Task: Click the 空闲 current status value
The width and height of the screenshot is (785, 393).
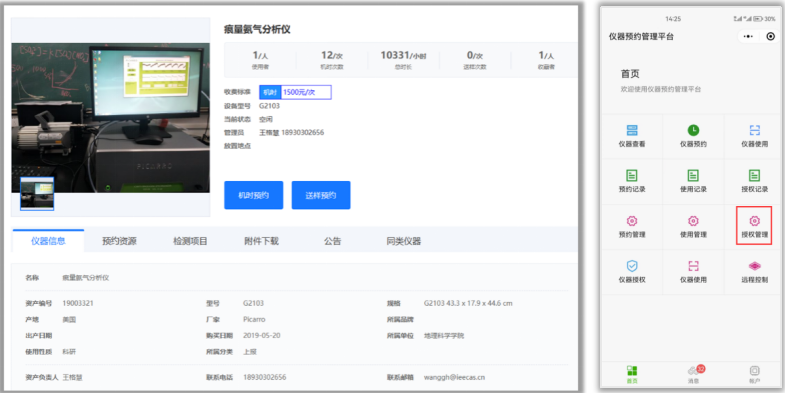Action: tap(266, 119)
